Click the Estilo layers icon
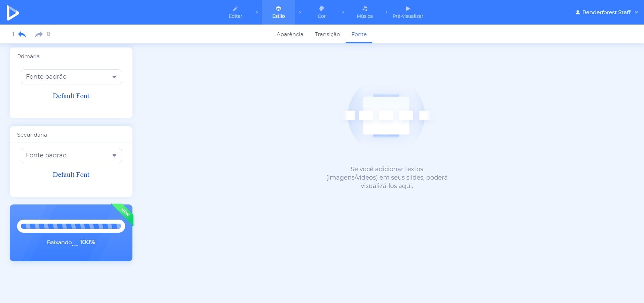The height and width of the screenshot is (303, 644). click(278, 8)
